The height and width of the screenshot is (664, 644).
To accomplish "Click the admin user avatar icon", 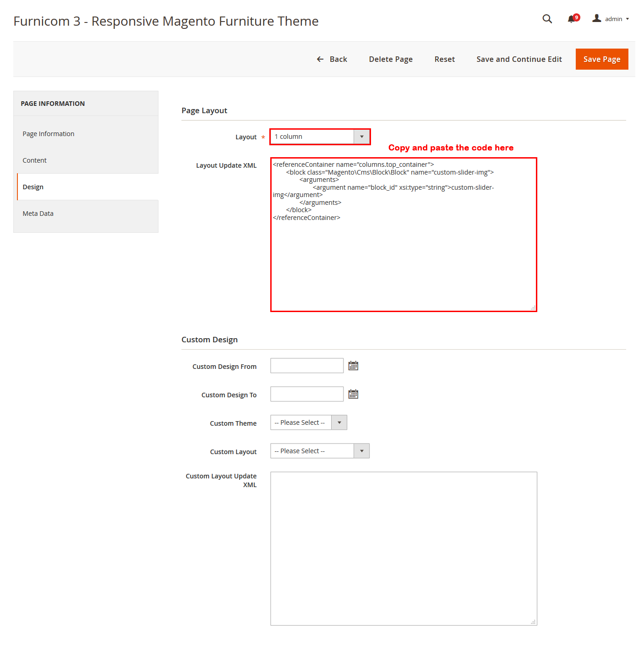I will click(596, 18).
